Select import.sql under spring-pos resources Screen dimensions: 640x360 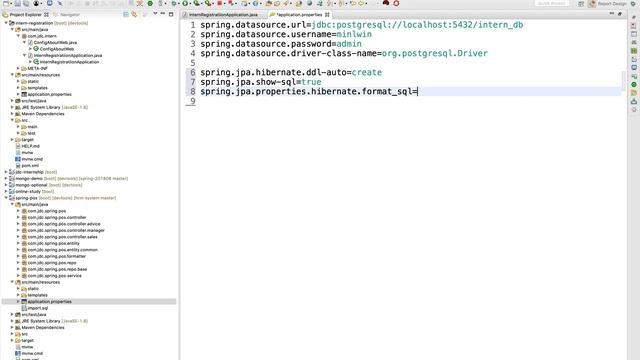[x=38, y=308]
